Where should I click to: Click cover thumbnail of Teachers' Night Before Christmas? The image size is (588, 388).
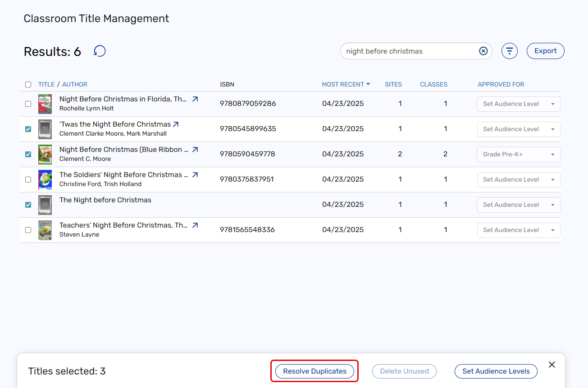pyautogui.click(x=45, y=230)
